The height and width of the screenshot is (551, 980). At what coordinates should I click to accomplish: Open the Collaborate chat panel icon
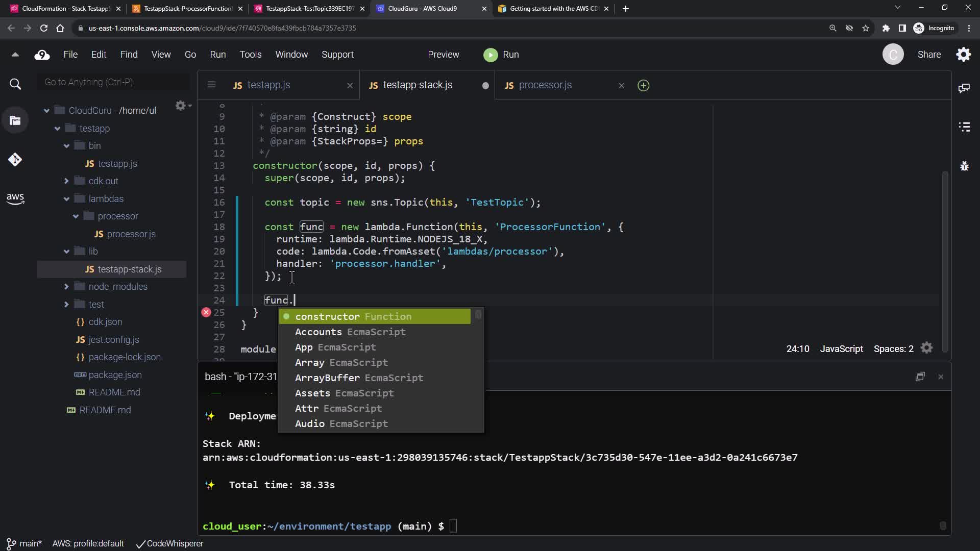click(964, 88)
